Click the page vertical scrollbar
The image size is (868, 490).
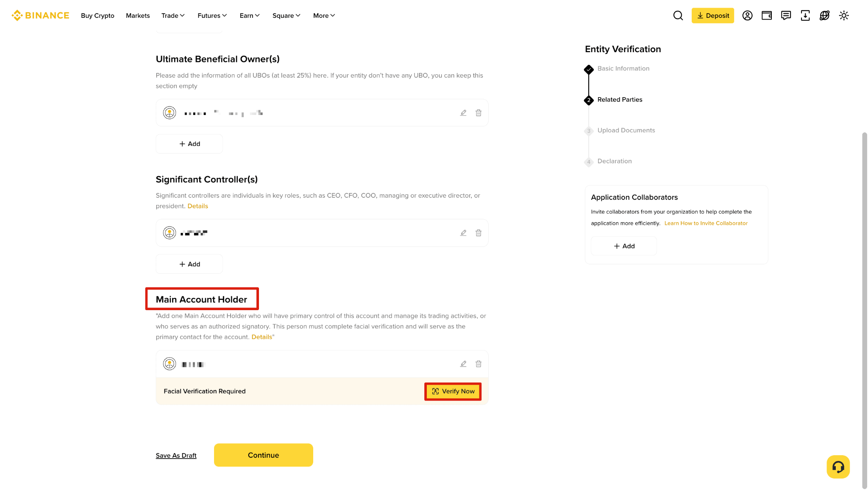(x=864, y=311)
